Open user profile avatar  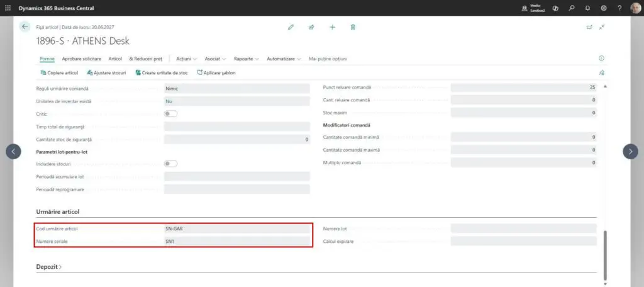coord(635,8)
